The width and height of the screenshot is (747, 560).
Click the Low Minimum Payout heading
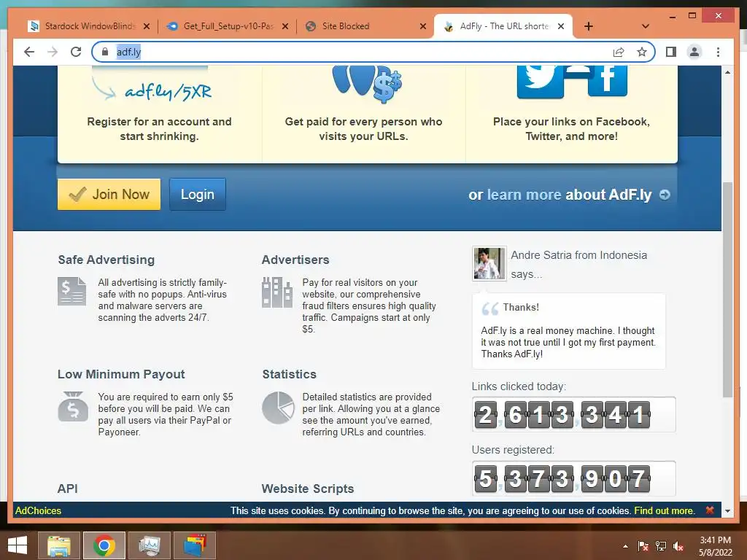click(121, 374)
